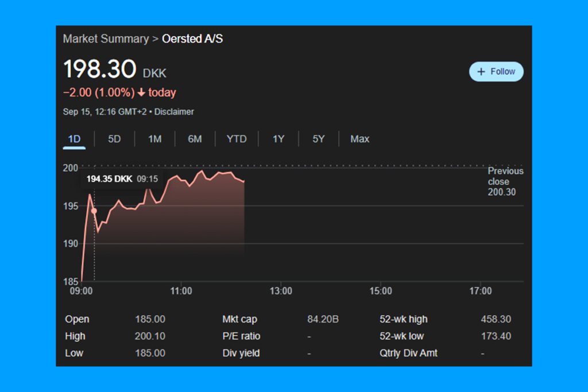Open the Max historical range view

coord(359,139)
